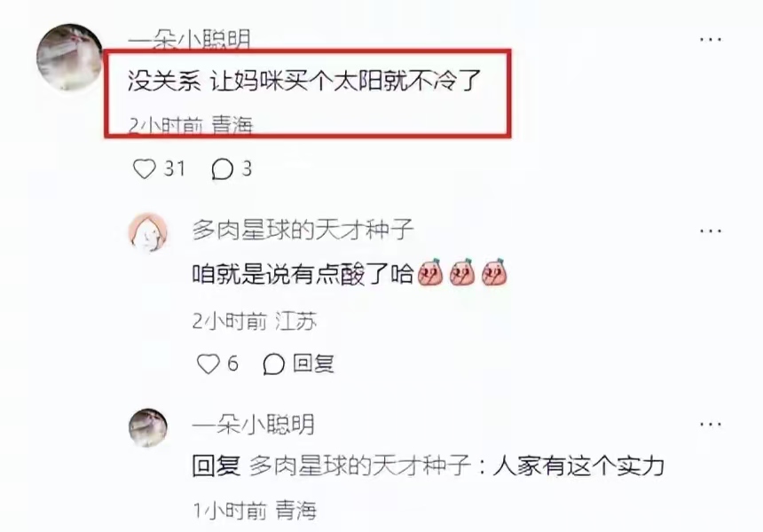Open replies via the 3-count comment bubble

[222, 169]
